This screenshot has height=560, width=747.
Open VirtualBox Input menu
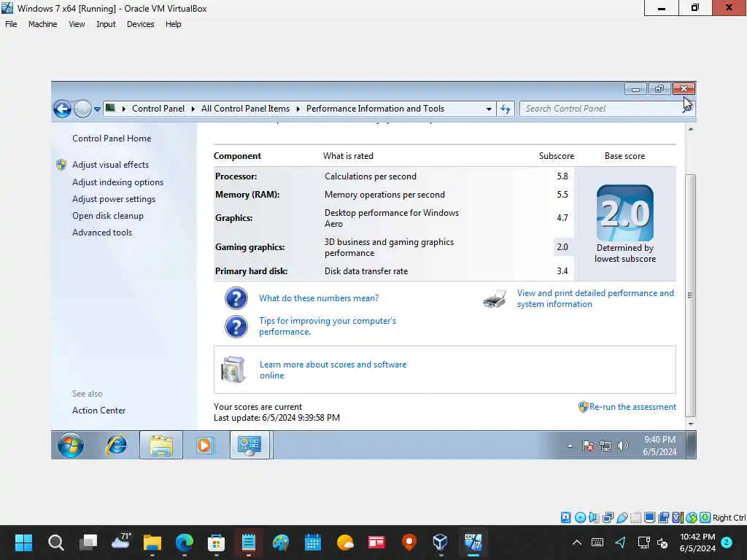pyautogui.click(x=106, y=24)
